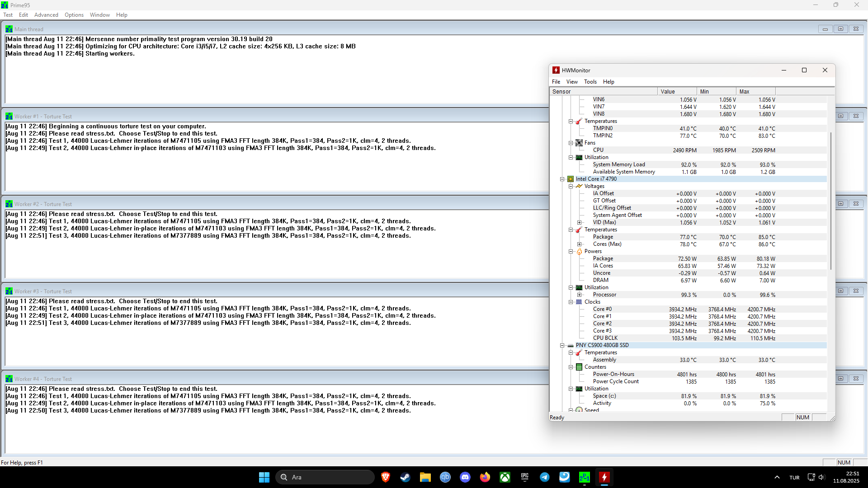This screenshot has height=488, width=868.
Task: Open Telegram from the taskbar
Action: click(545, 477)
